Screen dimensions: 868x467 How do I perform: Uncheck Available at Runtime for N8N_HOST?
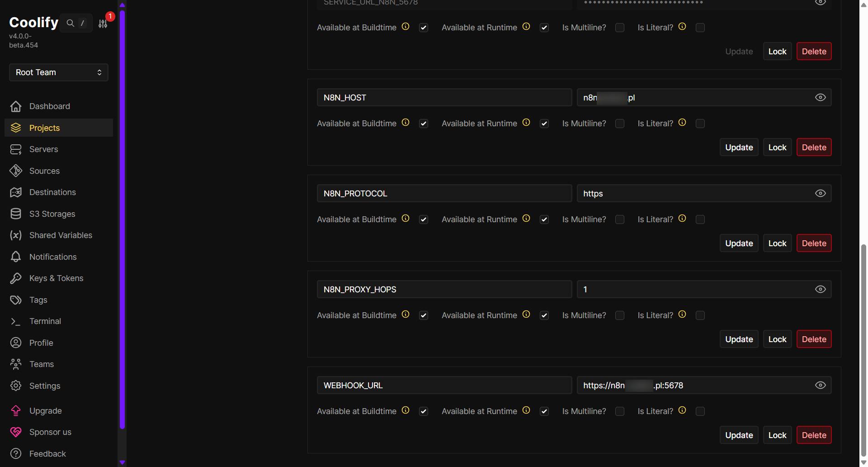[544, 124]
